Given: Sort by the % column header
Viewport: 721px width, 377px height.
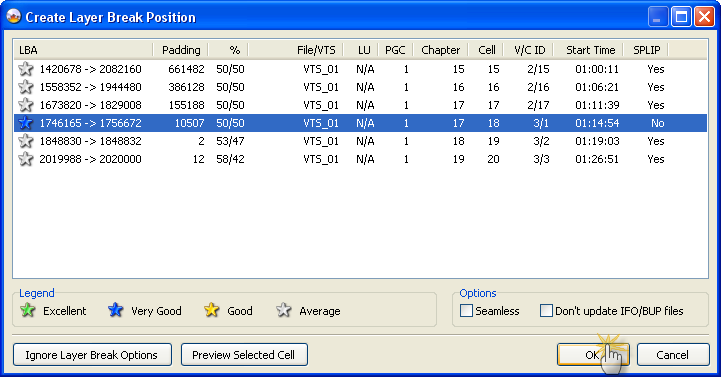Looking at the screenshot, I should point(229,50).
